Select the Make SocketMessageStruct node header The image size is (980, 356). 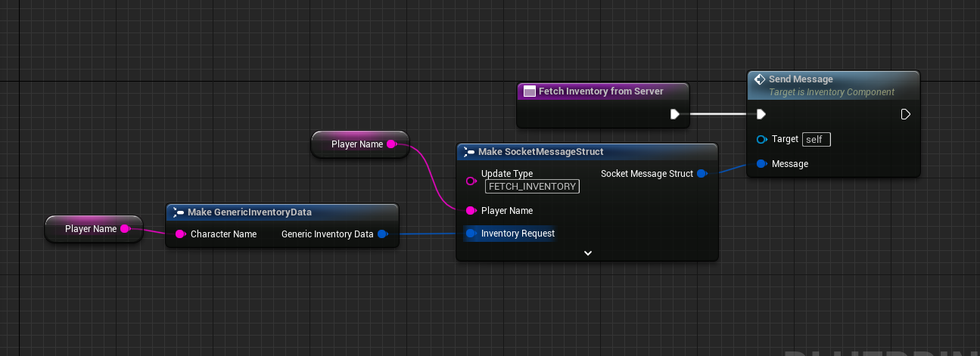click(x=586, y=152)
